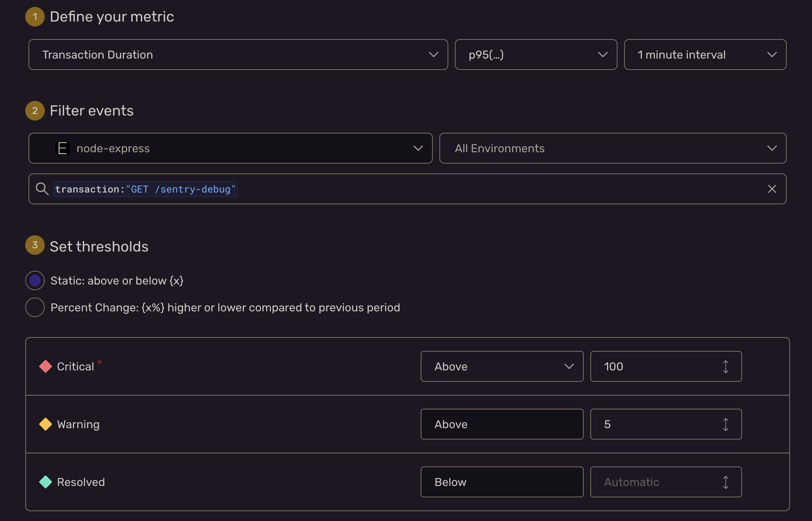Click the node-express project icon
This screenshot has width=812, height=521.
point(63,148)
